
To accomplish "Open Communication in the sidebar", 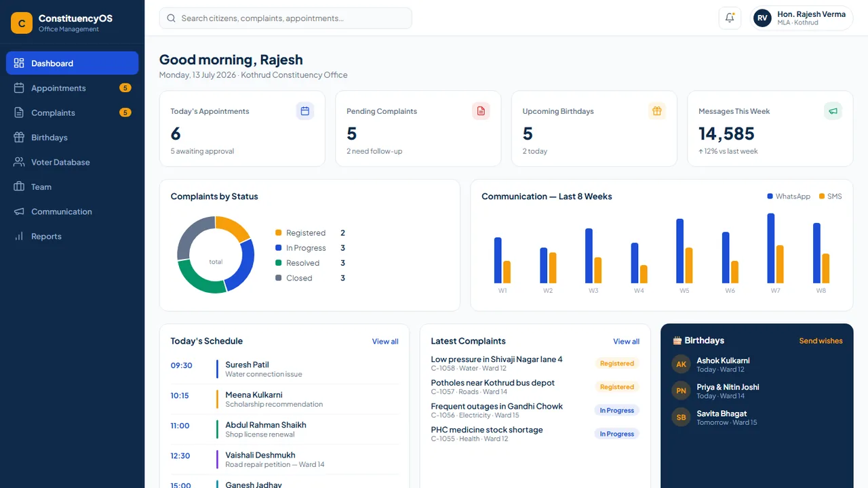I will pyautogui.click(x=72, y=211).
